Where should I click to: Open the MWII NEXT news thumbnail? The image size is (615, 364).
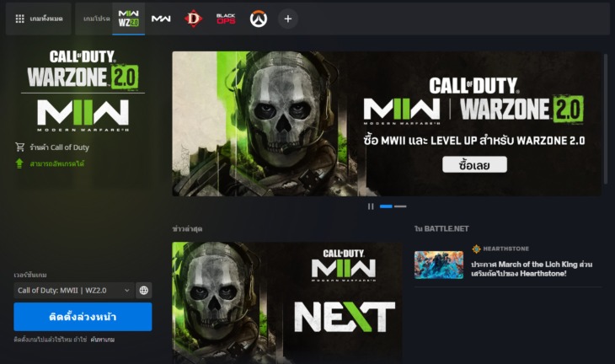pyautogui.click(x=287, y=302)
